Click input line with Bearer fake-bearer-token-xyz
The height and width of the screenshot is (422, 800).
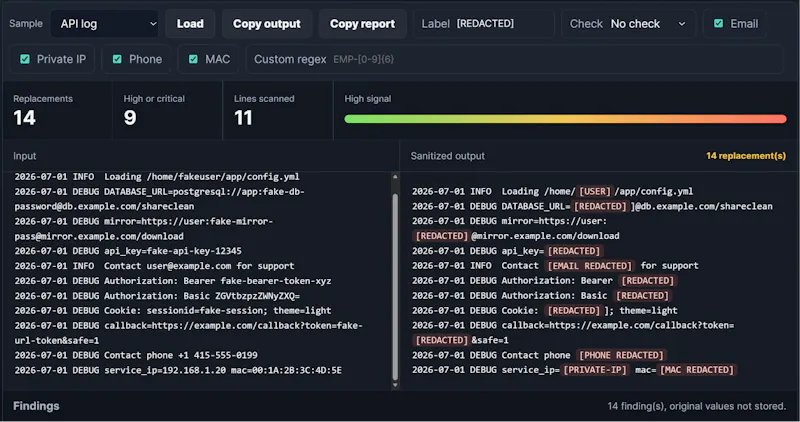(172, 281)
